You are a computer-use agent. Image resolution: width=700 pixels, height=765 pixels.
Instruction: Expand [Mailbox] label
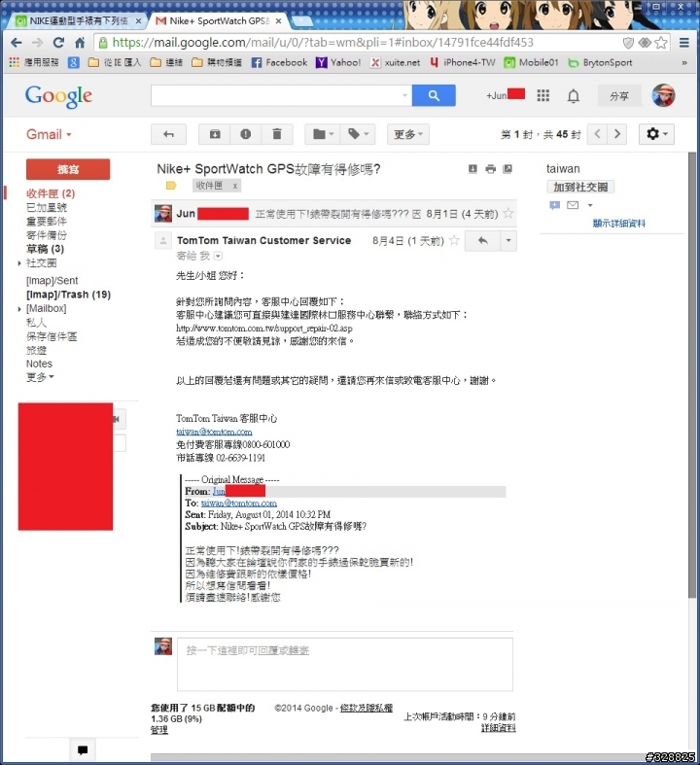[x=19, y=309]
